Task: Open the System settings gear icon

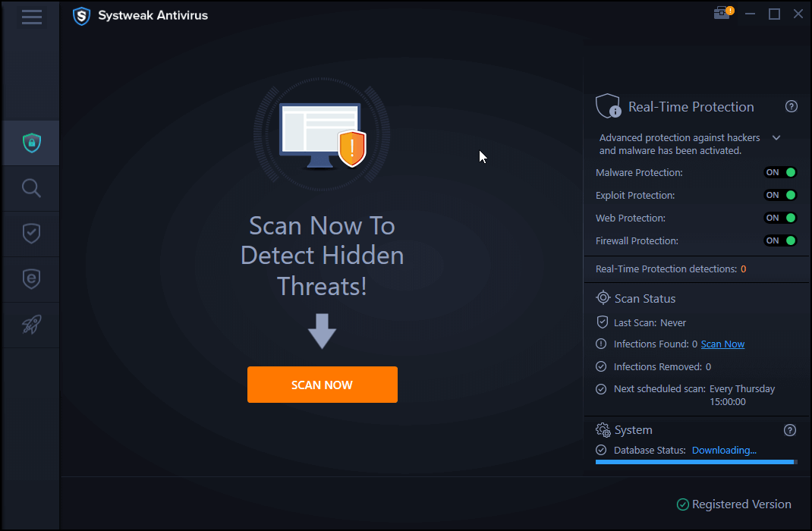Action: (603, 429)
